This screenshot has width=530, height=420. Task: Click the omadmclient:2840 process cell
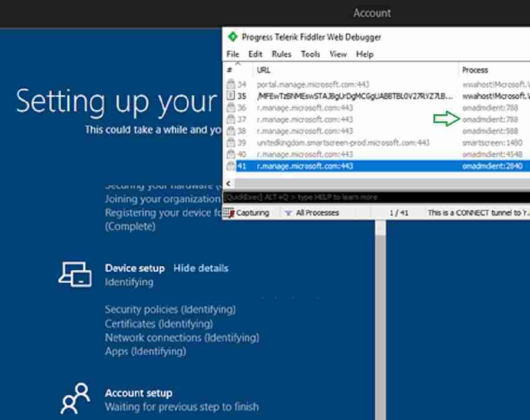(x=492, y=166)
